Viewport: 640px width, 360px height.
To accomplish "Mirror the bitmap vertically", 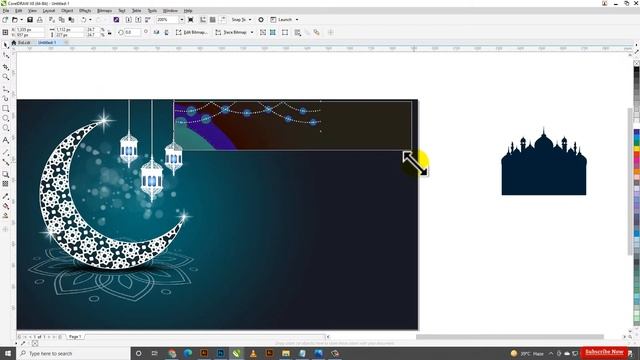I will coord(166,32).
